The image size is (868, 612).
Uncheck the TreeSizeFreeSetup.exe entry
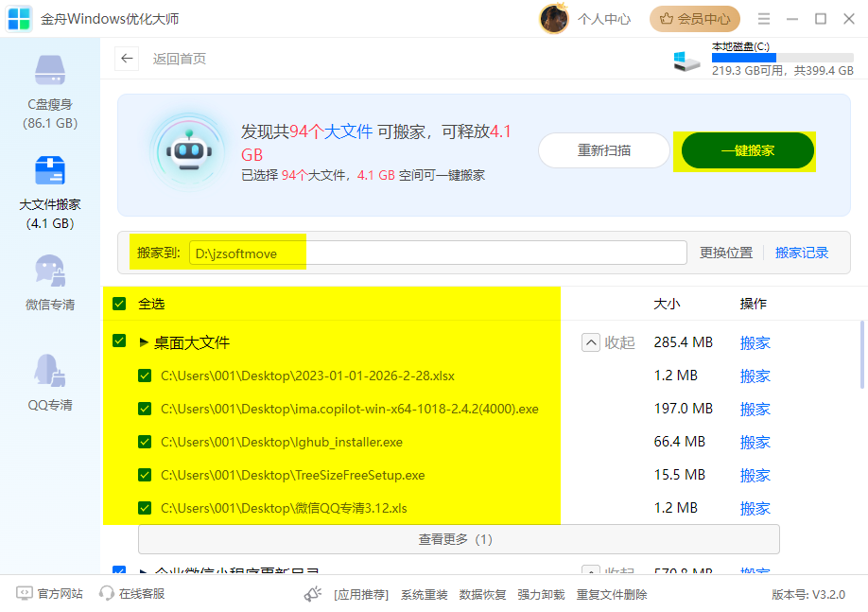pos(145,475)
